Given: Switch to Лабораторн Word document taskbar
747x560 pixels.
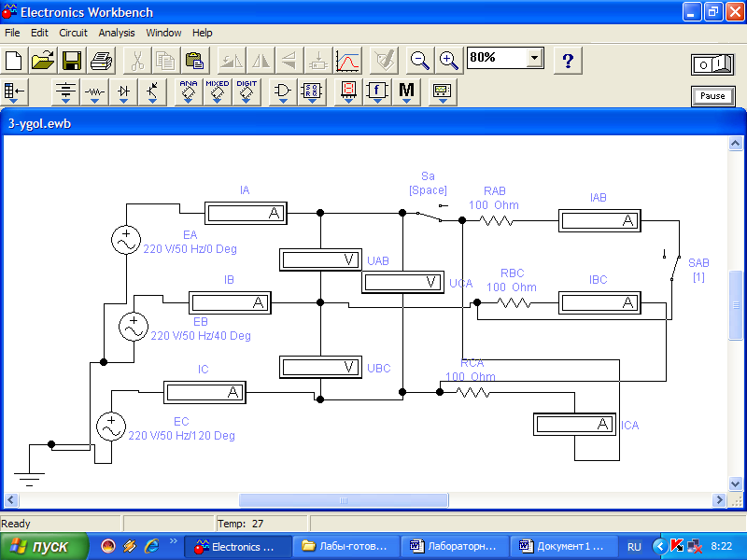Looking at the screenshot, I should [x=454, y=546].
